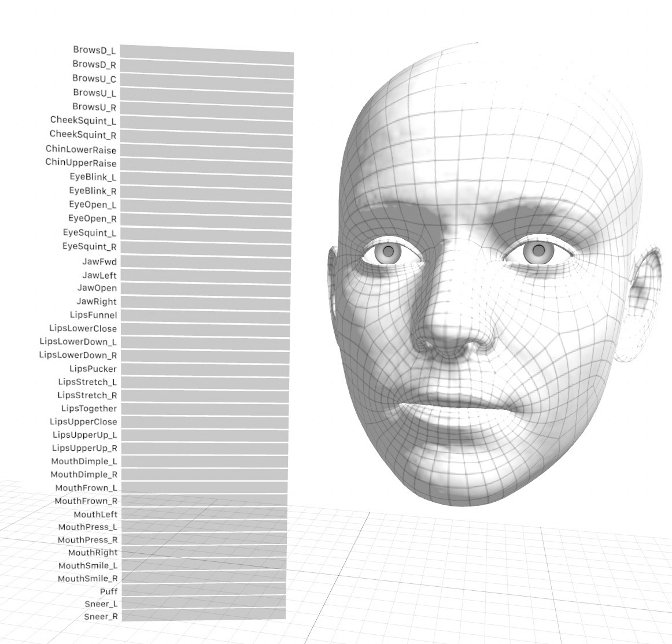Click the Sneer_R label
The height and width of the screenshot is (644, 672).
click(101, 617)
